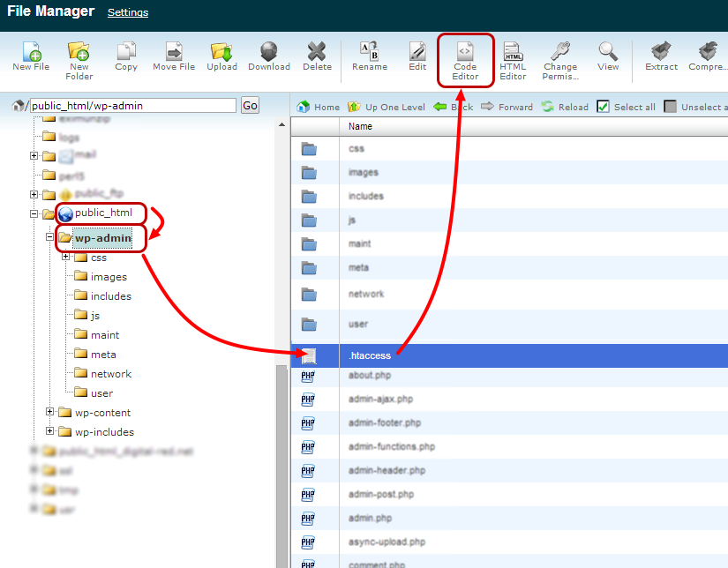Viewport: 728px width, 568px height.
Task: Select wp-content in folder tree
Action: pyautogui.click(x=102, y=413)
